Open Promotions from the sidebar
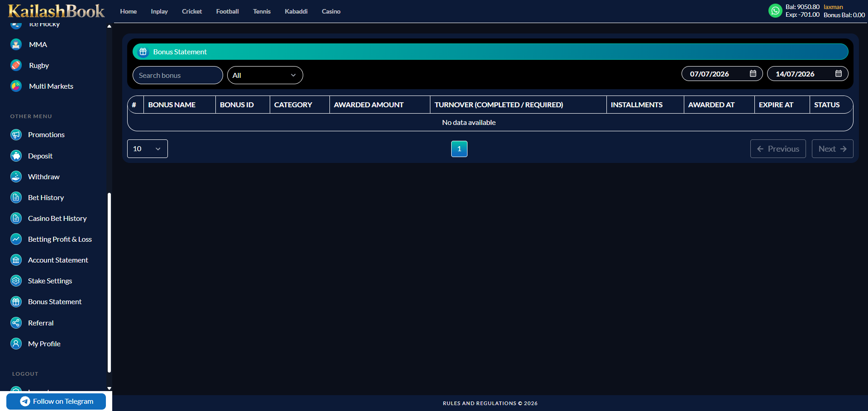Screen dimensions: 868x411 tap(46, 134)
